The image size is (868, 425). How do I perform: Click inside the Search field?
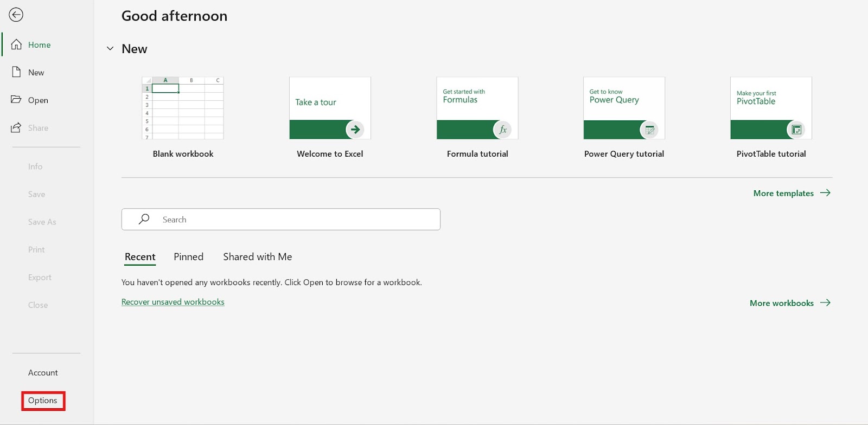coord(281,220)
